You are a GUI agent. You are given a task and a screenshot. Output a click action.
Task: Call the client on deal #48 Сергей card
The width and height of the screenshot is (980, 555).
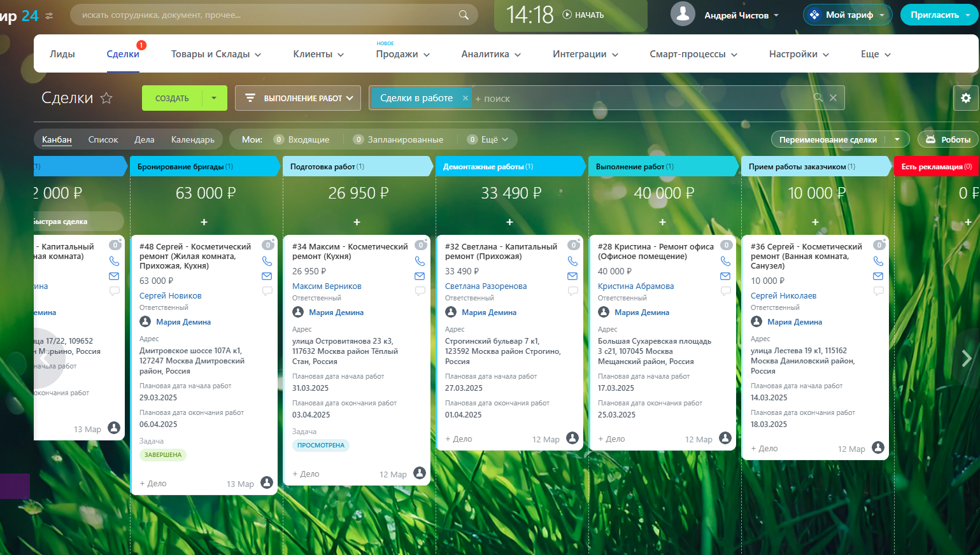(267, 261)
